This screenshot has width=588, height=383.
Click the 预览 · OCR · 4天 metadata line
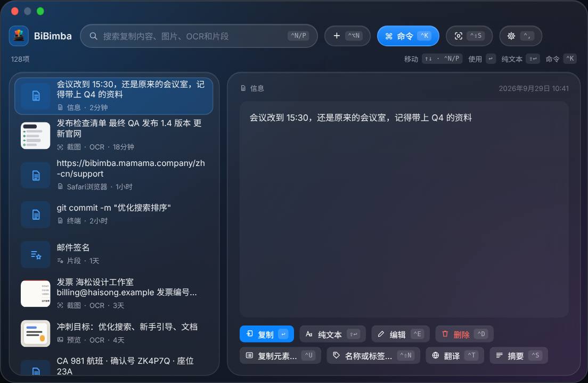pos(91,340)
